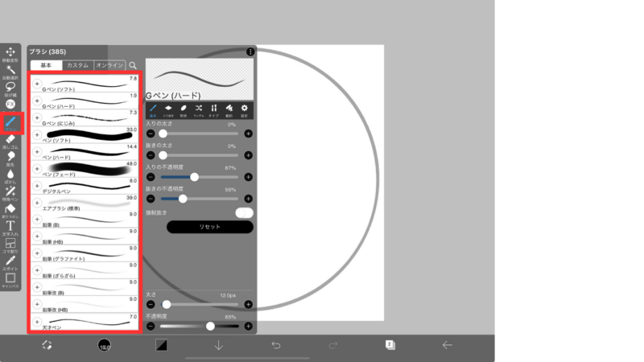Open the layers panel icon
Screen dimensions: 644x362
click(390, 344)
